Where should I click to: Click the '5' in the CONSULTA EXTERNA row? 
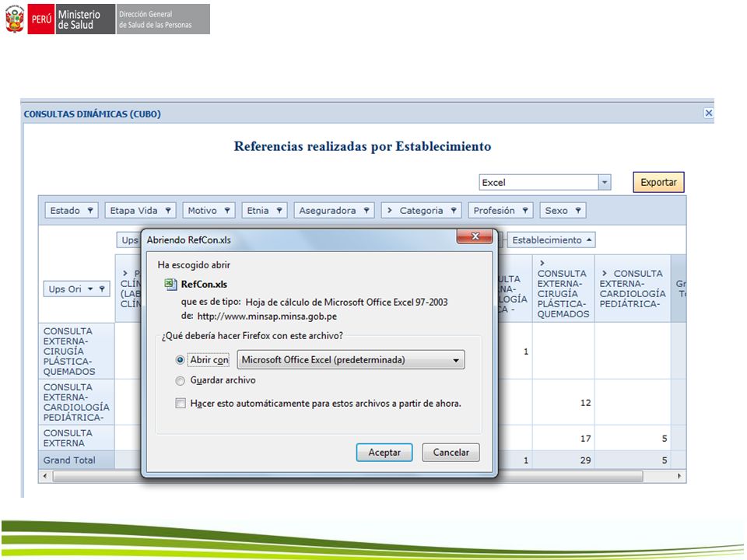point(664,439)
